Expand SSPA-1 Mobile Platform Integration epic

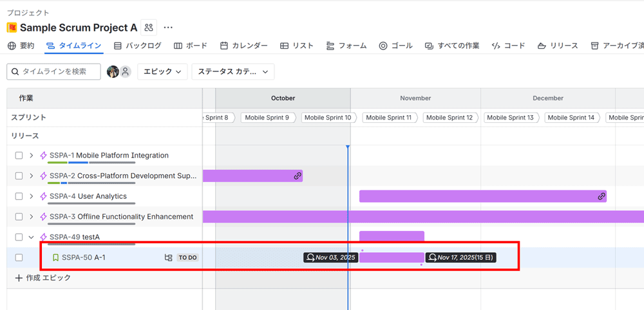click(31, 156)
